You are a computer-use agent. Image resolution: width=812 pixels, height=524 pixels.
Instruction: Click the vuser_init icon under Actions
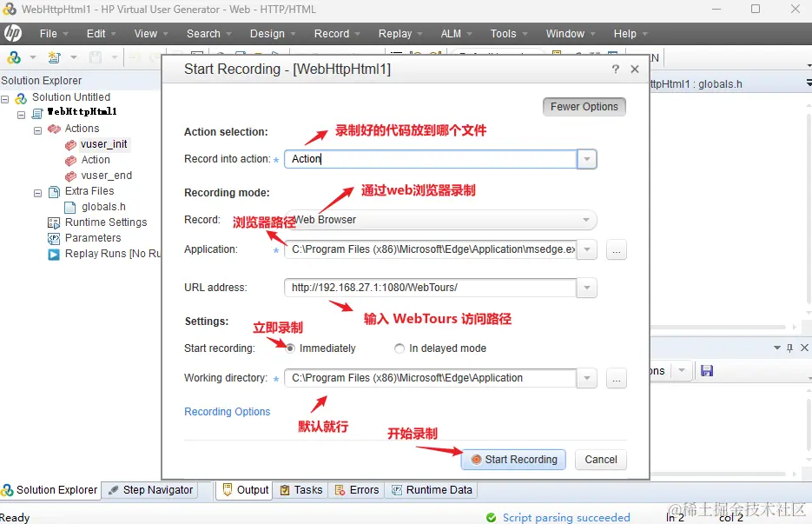pos(71,143)
